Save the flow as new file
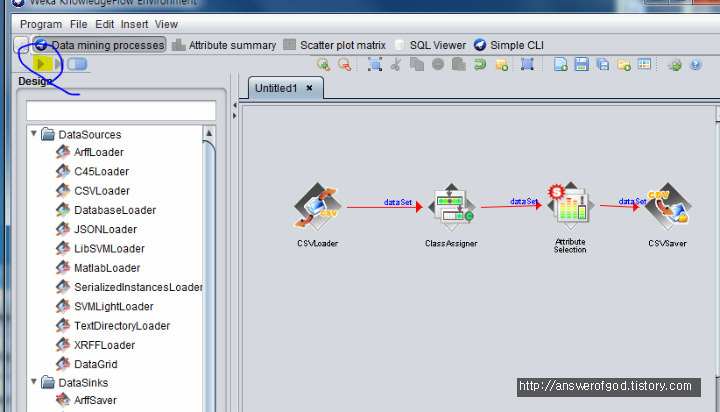Screen dimensions: 720x412 click(x=602, y=64)
